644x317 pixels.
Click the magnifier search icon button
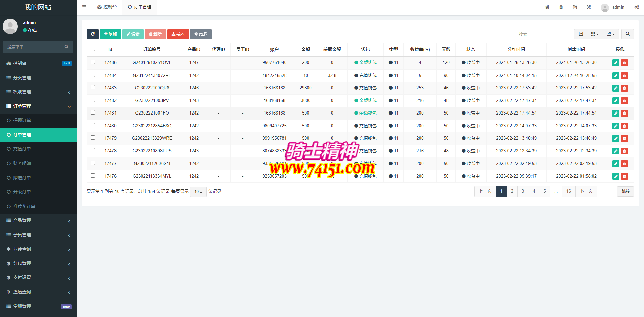click(x=627, y=34)
